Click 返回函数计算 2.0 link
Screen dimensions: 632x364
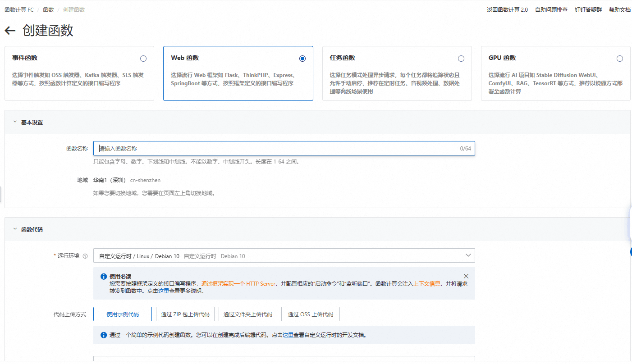[507, 10]
